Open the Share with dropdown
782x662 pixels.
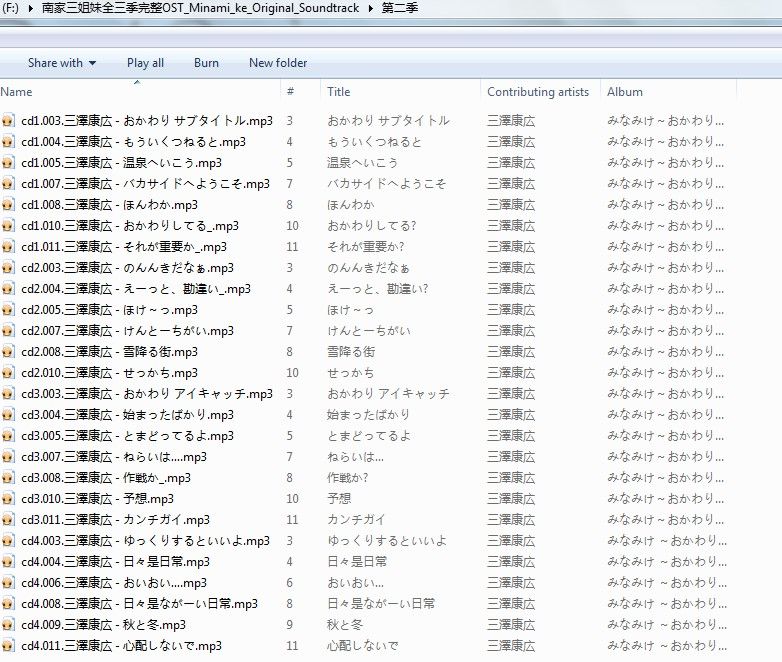click(x=62, y=63)
